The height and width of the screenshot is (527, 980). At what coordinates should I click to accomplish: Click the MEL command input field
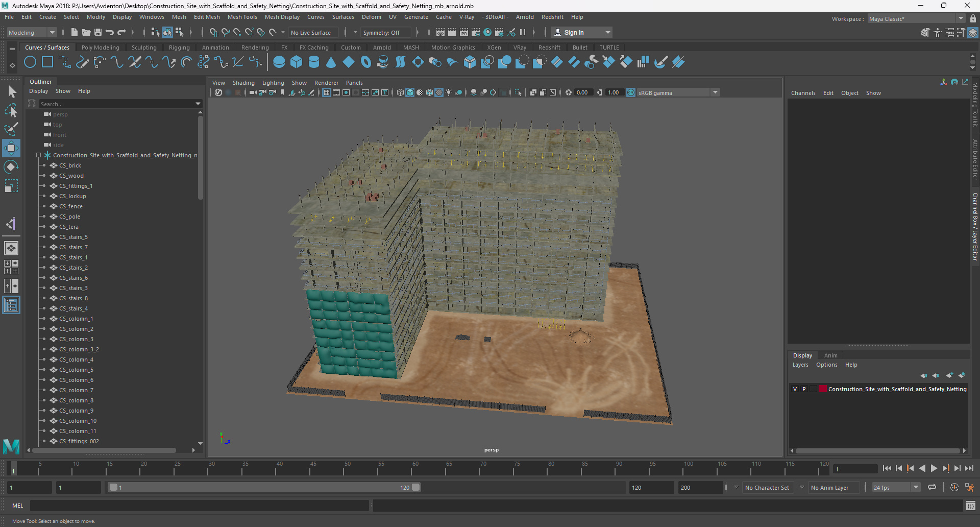click(200, 506)
